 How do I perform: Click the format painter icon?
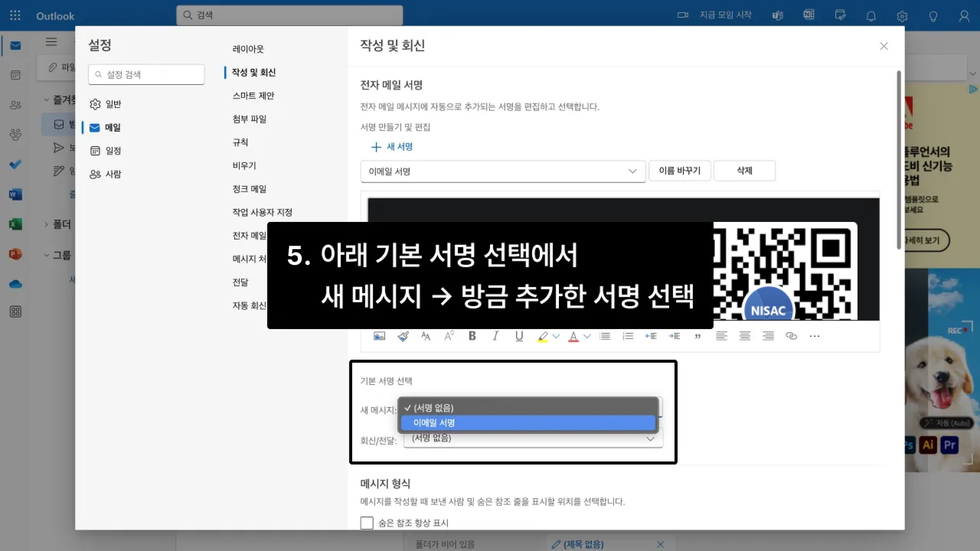[x=402, y=336]
